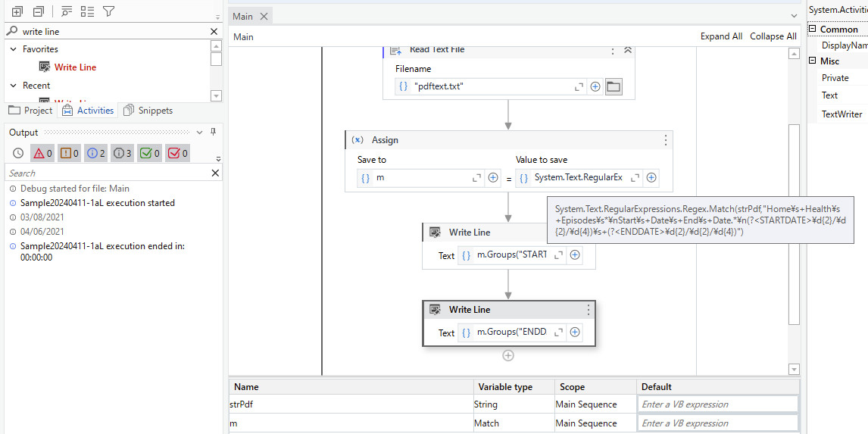Switch to the Activities tab
The height and width of the screenshot is (434, 868).
(87, 110)
